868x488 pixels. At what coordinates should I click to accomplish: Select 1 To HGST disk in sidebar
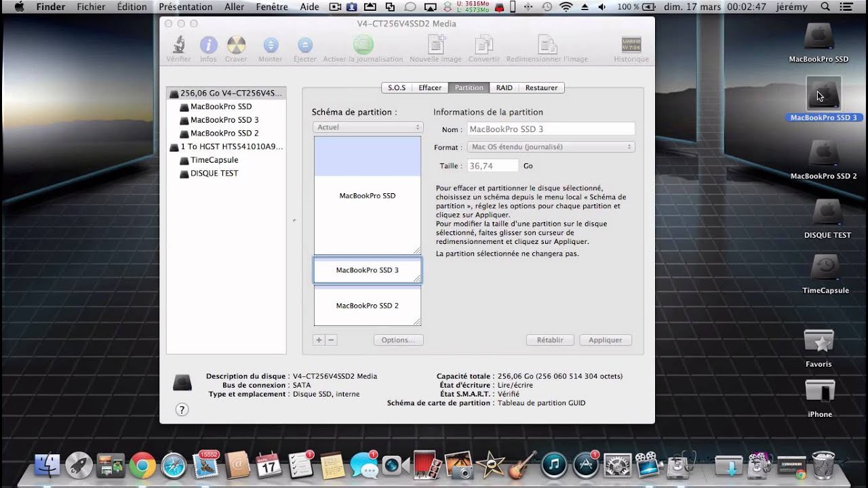[x=226, y=146]
